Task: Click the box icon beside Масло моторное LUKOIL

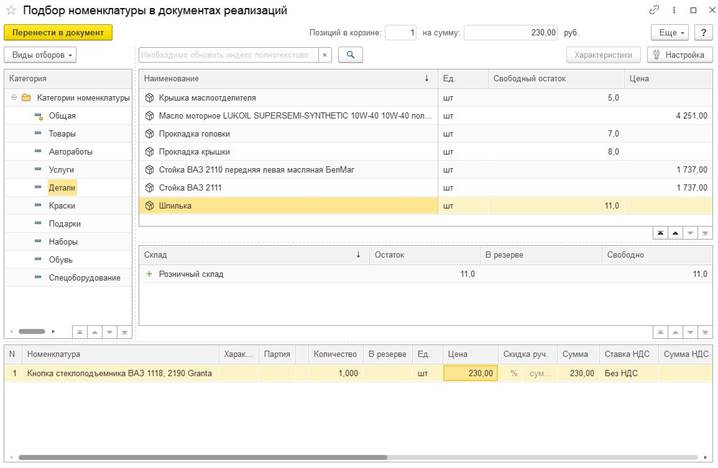Action: pyautogui.click(x=149, y=116)
